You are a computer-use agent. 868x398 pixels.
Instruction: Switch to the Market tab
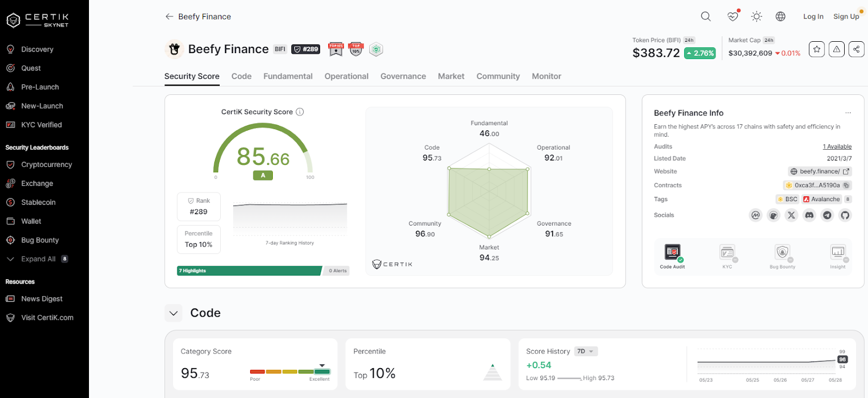pyautogui.click(x=451, y=76)
